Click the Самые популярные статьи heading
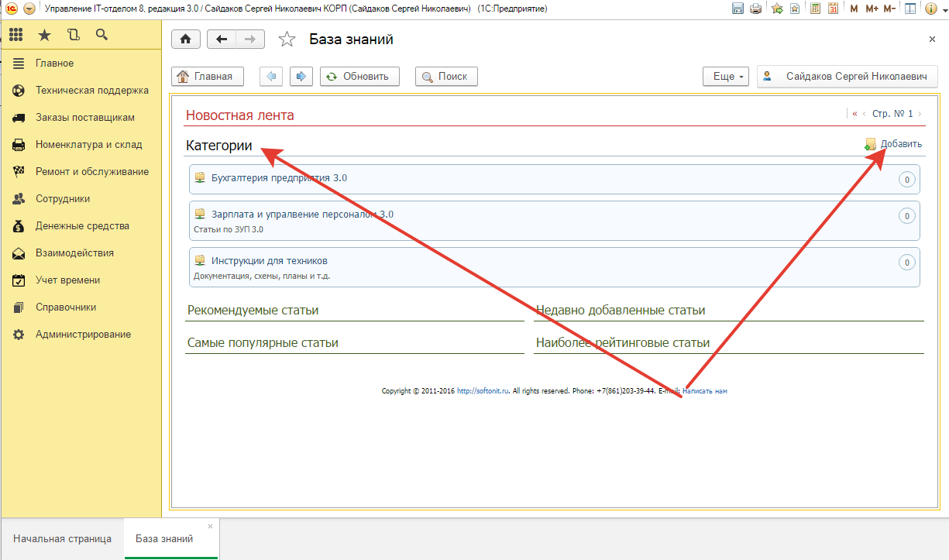Viewport: 949px width, 560px height. (x=263, y=343)
